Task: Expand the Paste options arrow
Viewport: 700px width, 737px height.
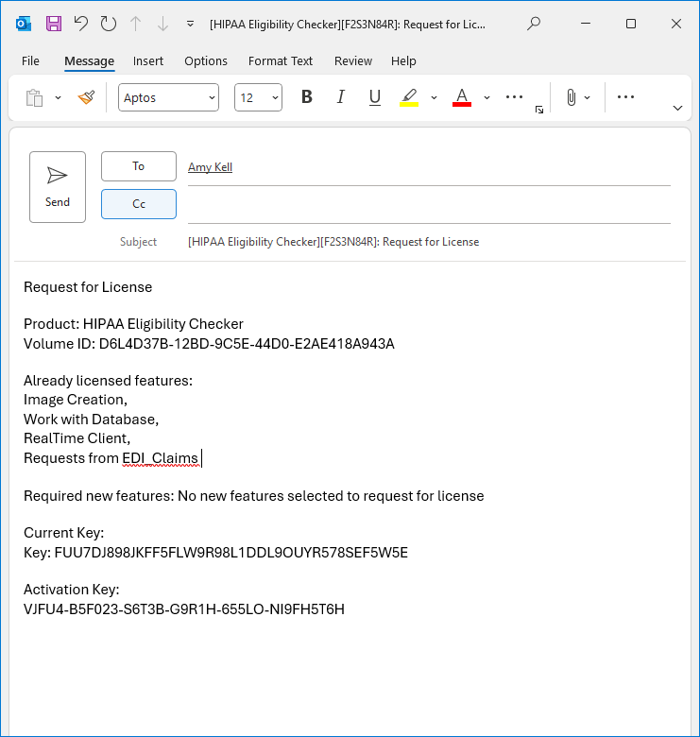Action: [58, 97]
